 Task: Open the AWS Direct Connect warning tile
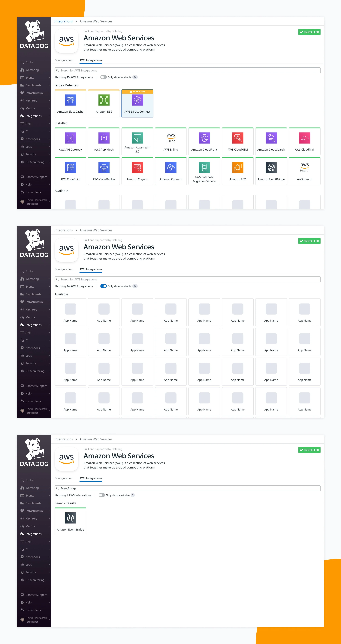click(137, 104)
